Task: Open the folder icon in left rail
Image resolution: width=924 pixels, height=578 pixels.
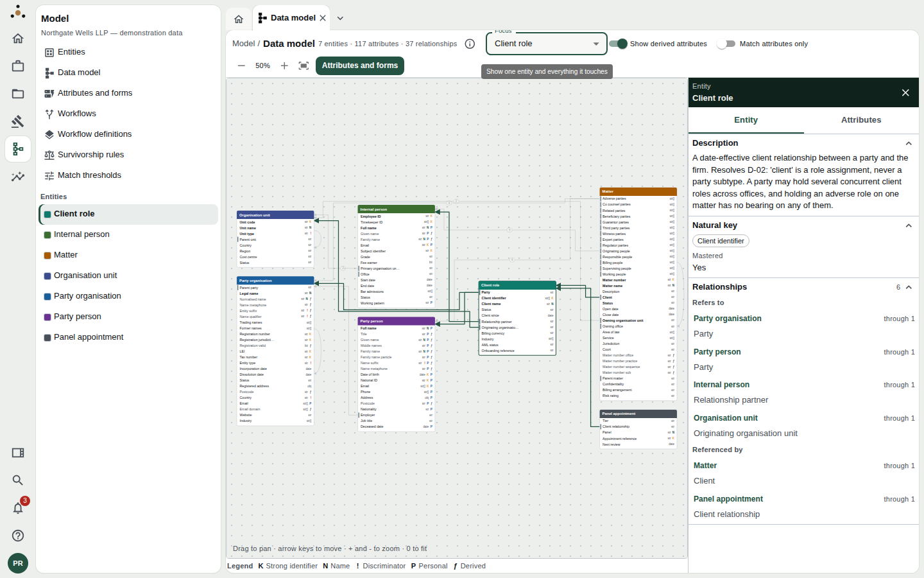Action: pyautogui.click(x=18, y=94)
